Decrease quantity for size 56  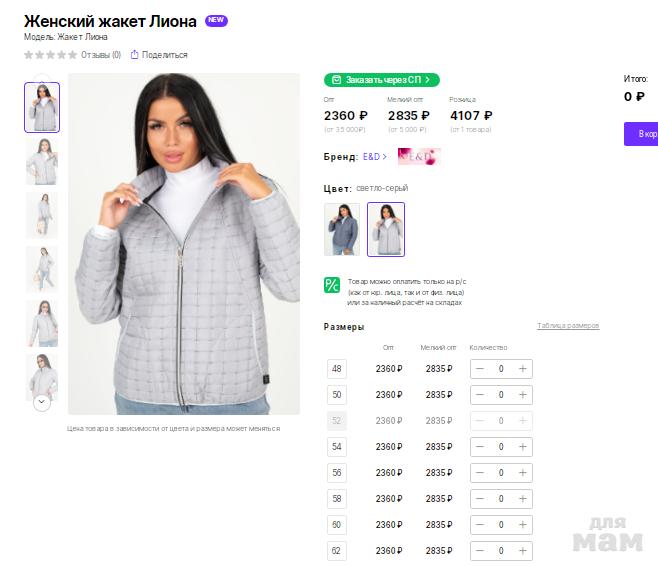(x=480, y=473)
